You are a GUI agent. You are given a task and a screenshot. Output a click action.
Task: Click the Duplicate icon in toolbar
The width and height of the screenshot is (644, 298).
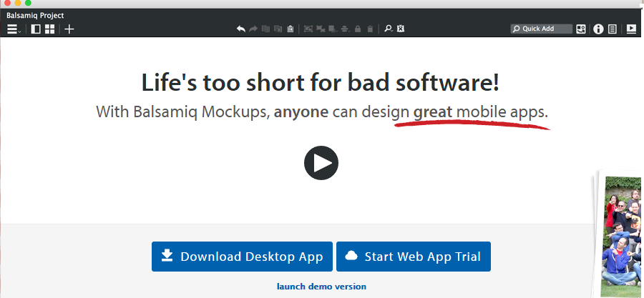click(278, 29)
